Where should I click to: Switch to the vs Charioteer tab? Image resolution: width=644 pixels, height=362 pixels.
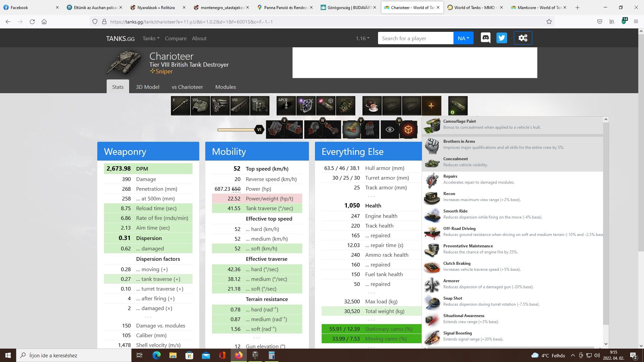point(187,87)
